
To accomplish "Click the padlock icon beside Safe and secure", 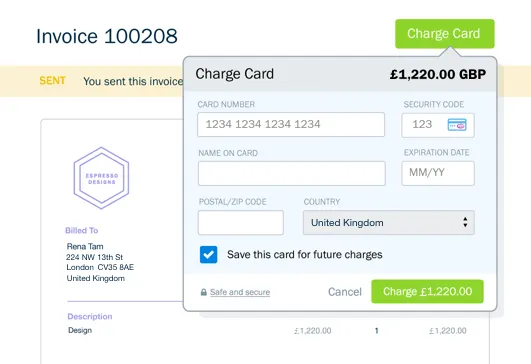I will point(204,292).
